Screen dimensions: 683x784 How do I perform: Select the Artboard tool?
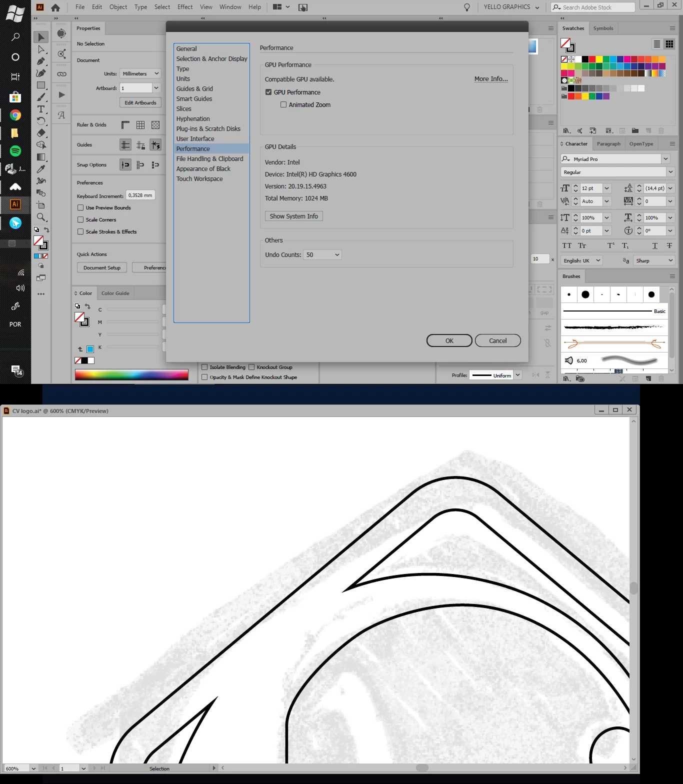[41, 205]
